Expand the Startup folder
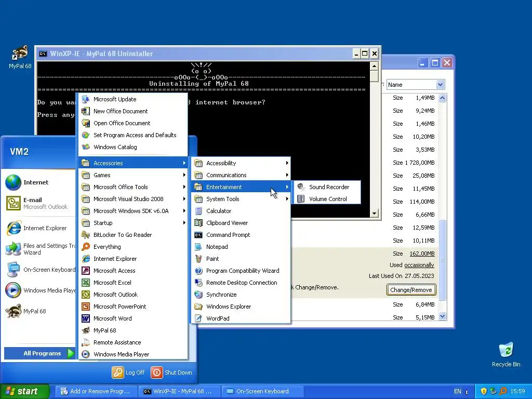 (x=134, y=222)
